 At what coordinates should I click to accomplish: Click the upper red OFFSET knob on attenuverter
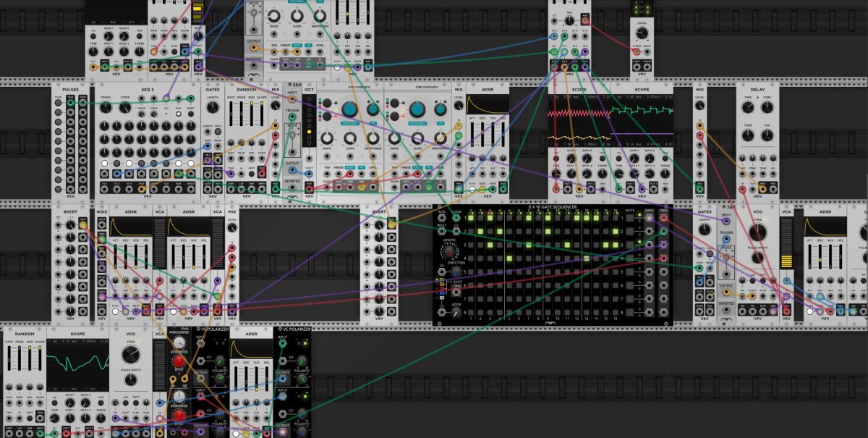pyautogui.click(x=179, y=361)
